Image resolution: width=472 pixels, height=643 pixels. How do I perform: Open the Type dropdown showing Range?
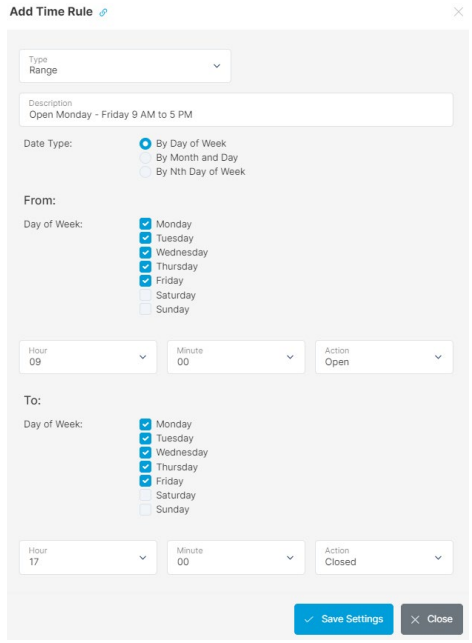125,66
